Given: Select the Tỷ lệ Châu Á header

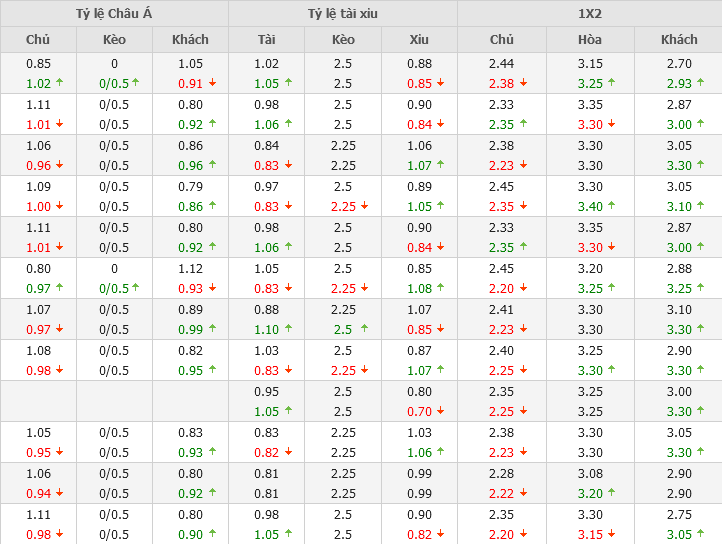Looking at the screenshot, I should [x=114, y=13].
